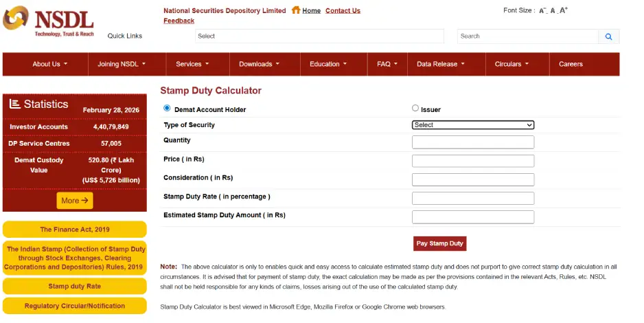Image resolution: width=644 pixels, height=323 pixels.
Task: Open the Type of Security dropdown
Action: (x=472, y=125)
